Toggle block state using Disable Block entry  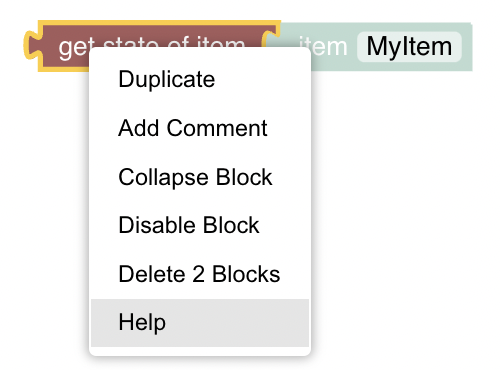(x=200, y=225)
